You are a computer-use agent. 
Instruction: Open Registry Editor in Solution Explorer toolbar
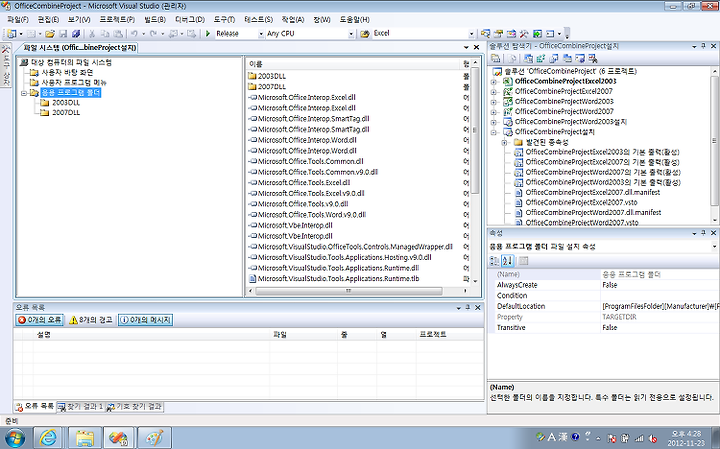coord(541,58)
